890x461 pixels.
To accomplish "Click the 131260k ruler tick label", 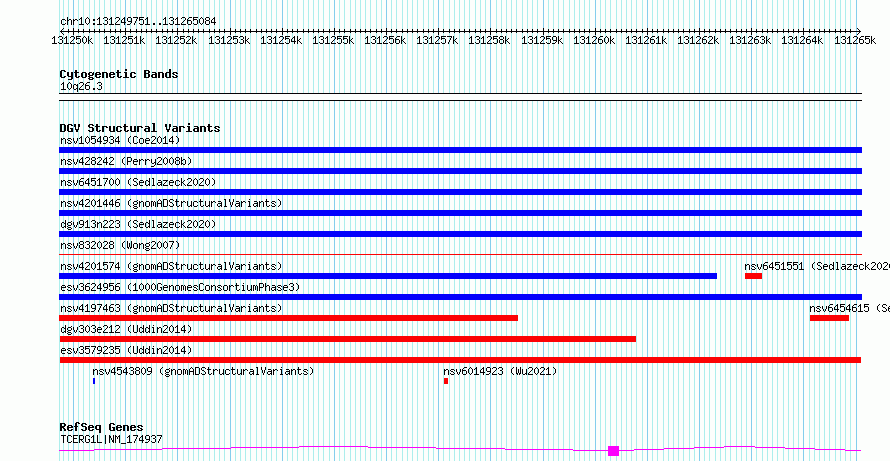I will [596, 40].
